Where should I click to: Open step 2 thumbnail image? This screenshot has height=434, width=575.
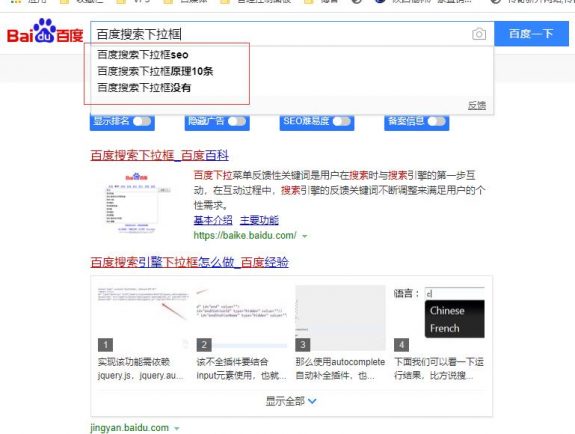click(x=242, y=318)
